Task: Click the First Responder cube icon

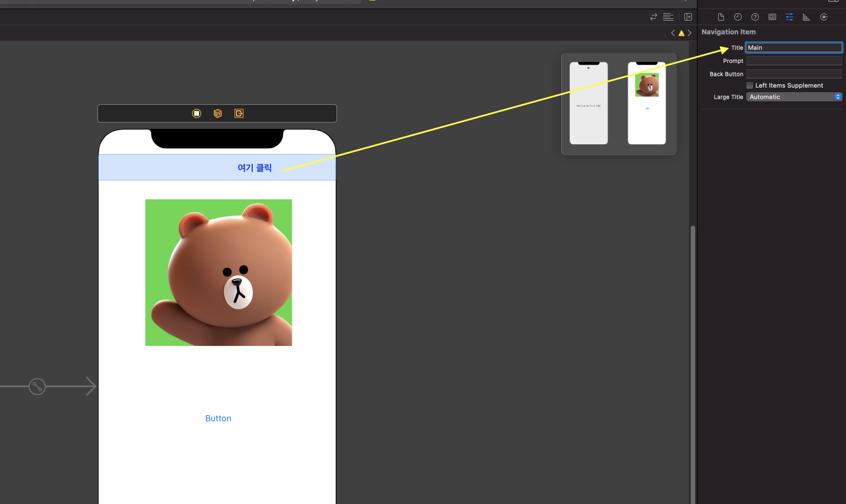Action: [x=218, y=113]
